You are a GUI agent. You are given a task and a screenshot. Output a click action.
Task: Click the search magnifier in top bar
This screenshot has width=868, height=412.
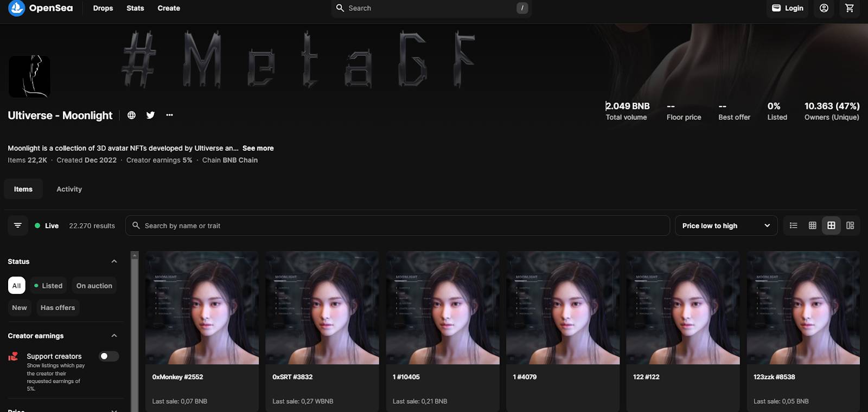tap(340, 8)
